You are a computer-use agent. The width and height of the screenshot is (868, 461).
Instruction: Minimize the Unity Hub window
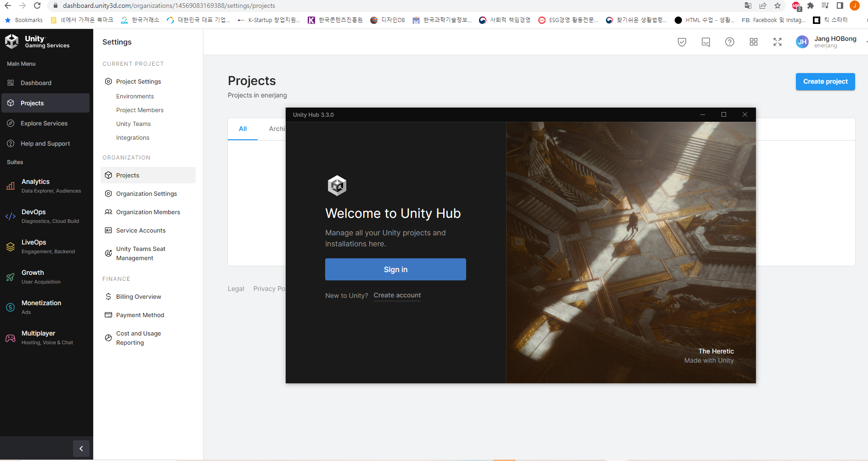(703, 115)
